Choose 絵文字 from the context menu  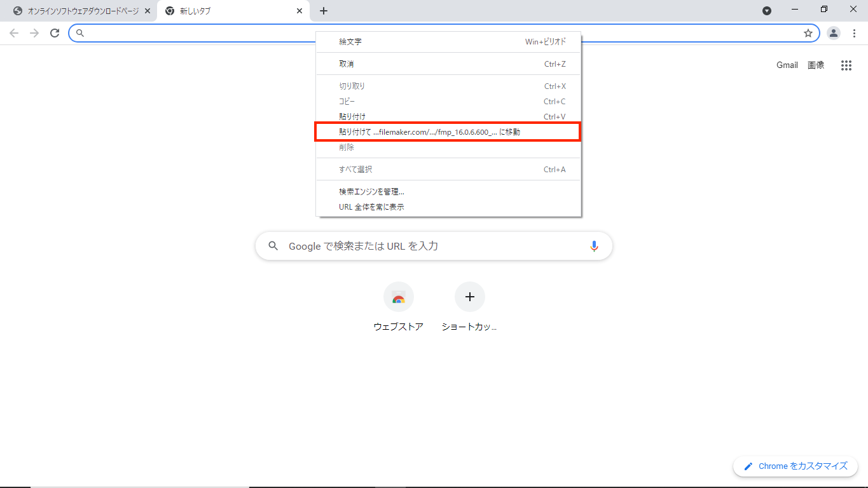coord(449,42)
